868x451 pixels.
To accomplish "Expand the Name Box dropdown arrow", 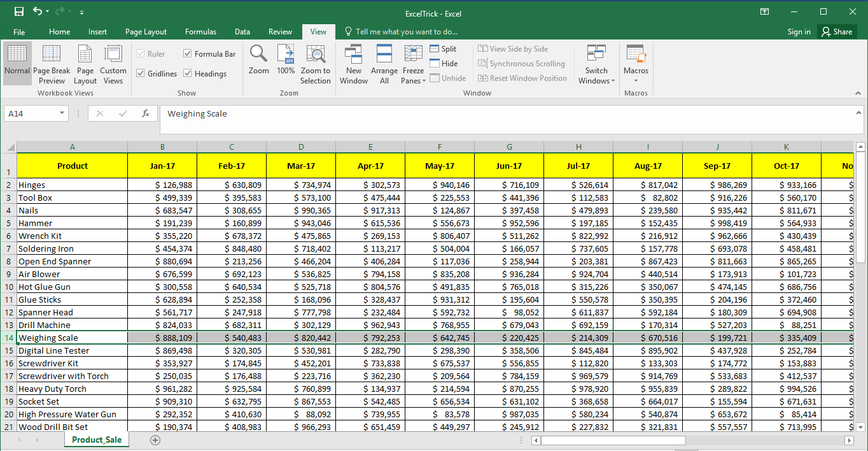I will 62,113.
